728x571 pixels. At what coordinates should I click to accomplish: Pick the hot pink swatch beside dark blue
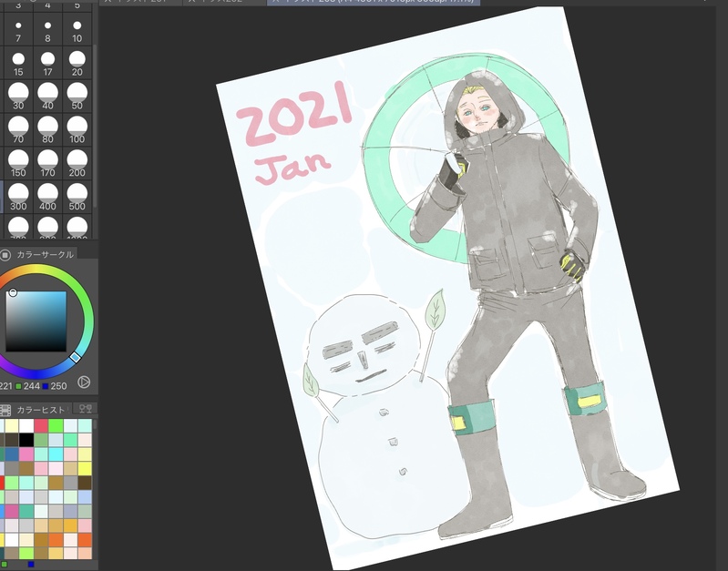(x=26, y=454)
